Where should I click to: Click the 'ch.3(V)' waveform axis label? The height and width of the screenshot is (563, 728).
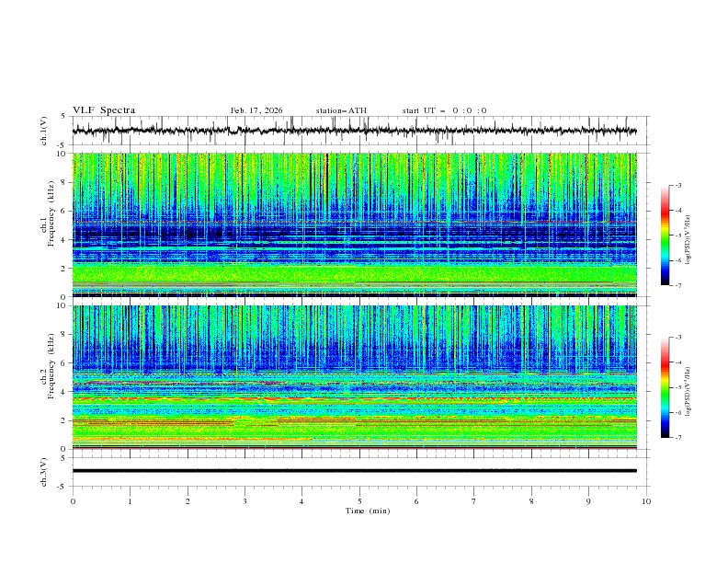[44, 472]
